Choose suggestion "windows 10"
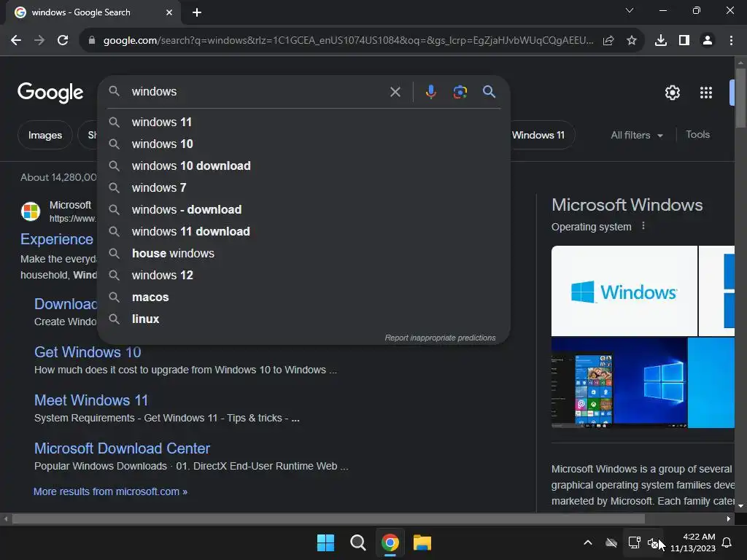 (x=304, y=144)
